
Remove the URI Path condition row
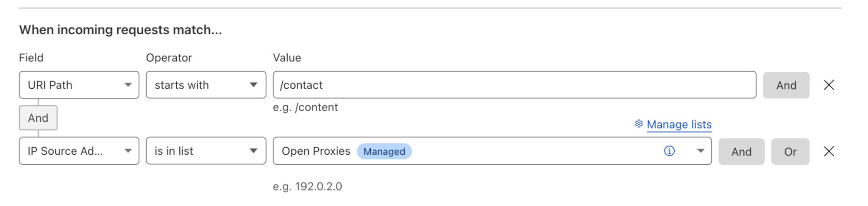[x=828, y=85]
